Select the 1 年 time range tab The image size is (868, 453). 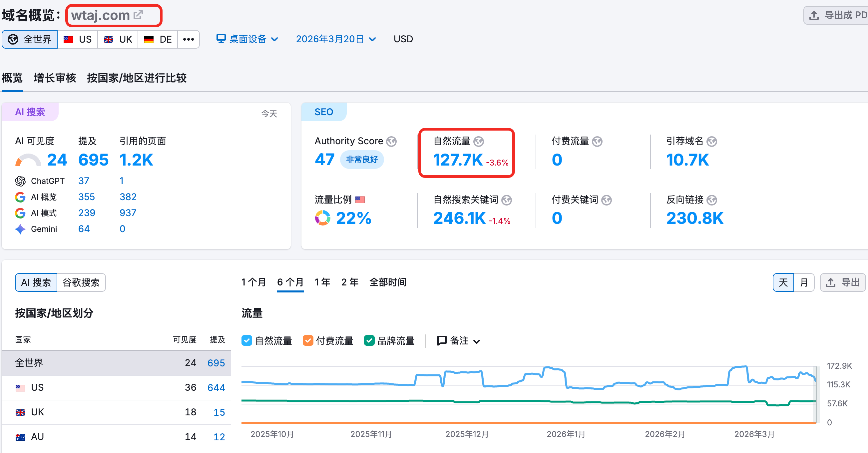point(322,282)
